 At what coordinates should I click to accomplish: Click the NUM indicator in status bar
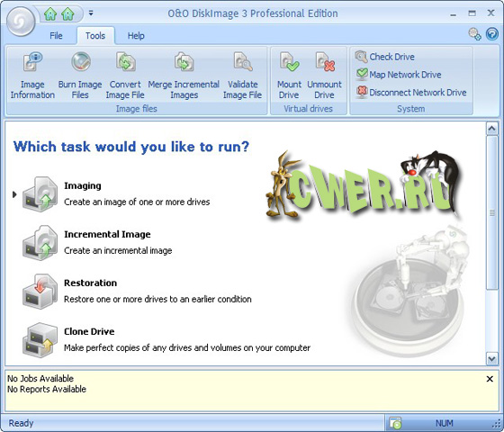(445, 423)
